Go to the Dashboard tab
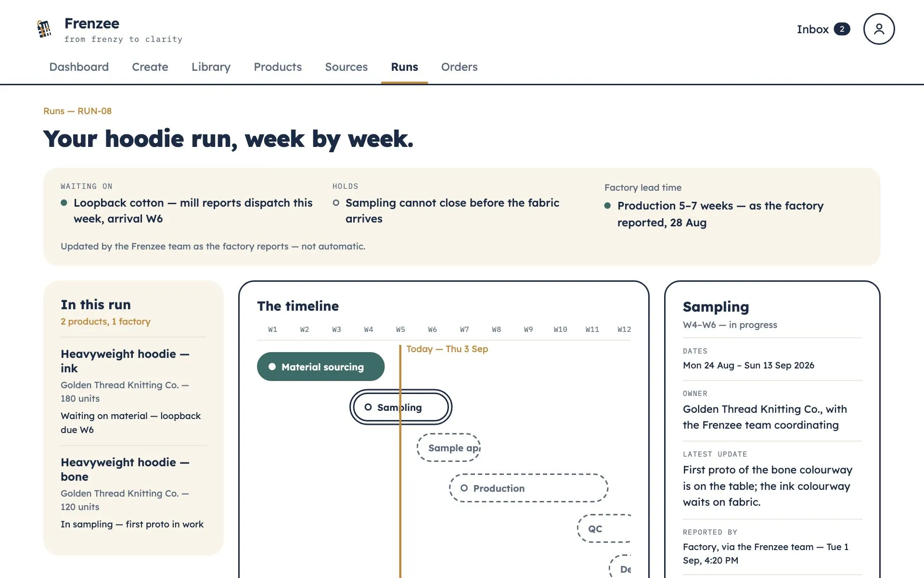Viewport: 924px width, 578px height. point(79,67)
